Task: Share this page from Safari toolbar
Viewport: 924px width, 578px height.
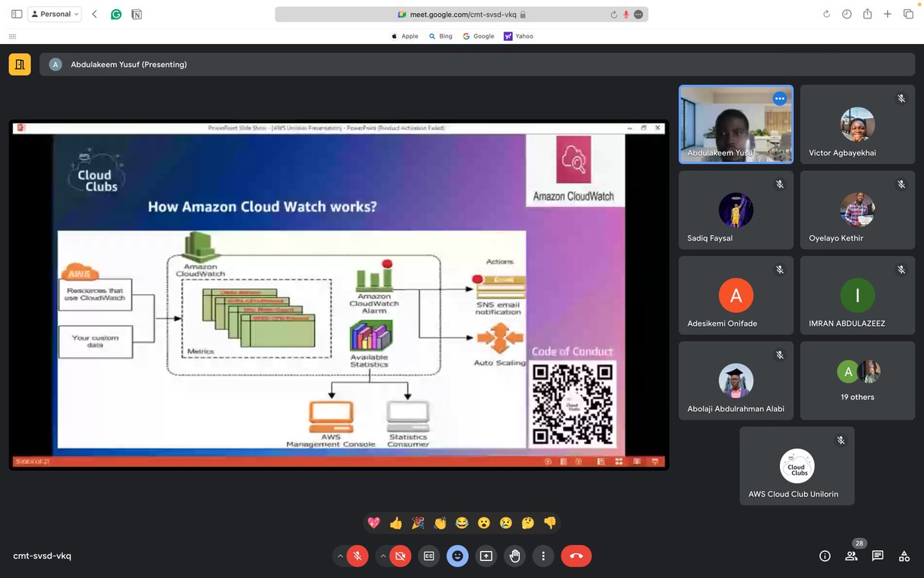Action: [x=868, y=14]
